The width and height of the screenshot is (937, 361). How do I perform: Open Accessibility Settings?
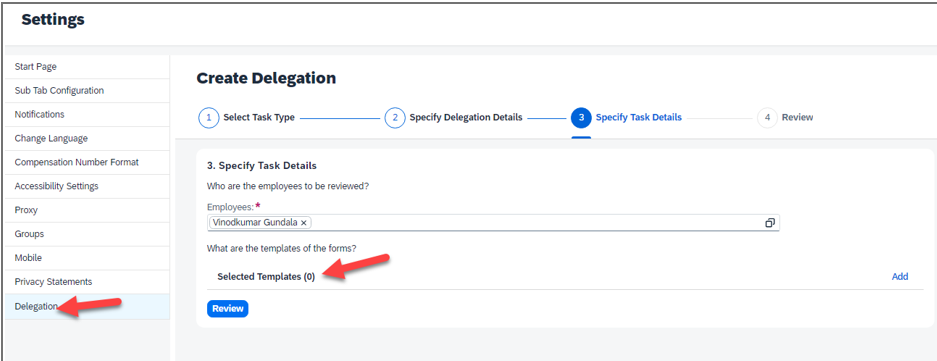pos(87,186)
